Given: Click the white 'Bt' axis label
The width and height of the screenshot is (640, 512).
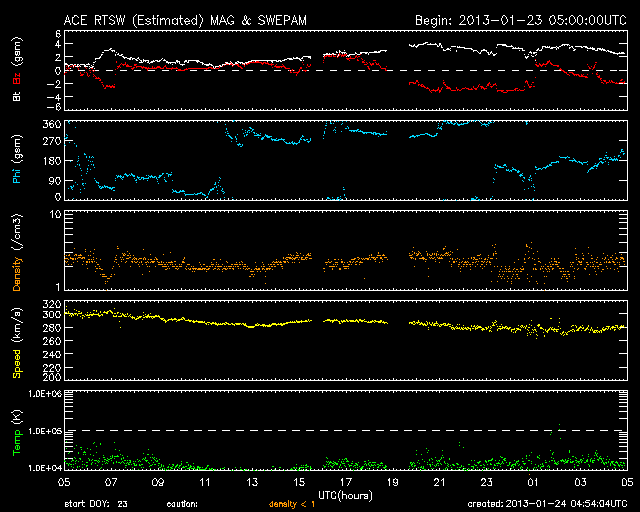Looking at the screenshot, I should click(17, 97).
